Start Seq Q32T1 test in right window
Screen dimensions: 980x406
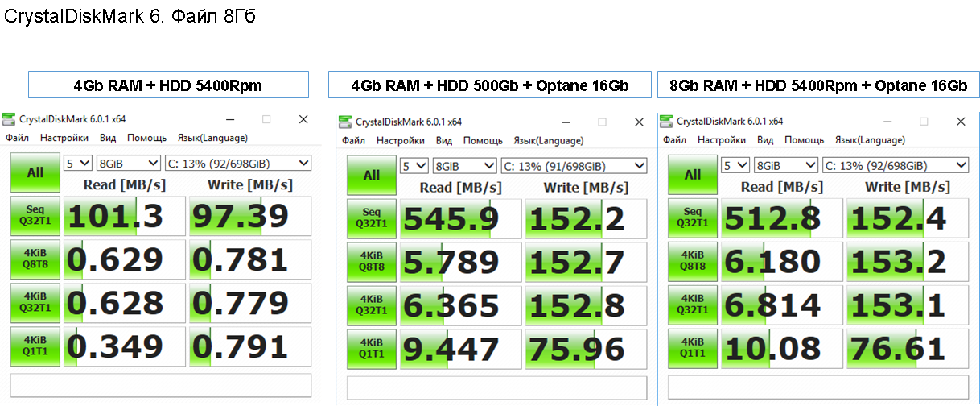[693, 217]
